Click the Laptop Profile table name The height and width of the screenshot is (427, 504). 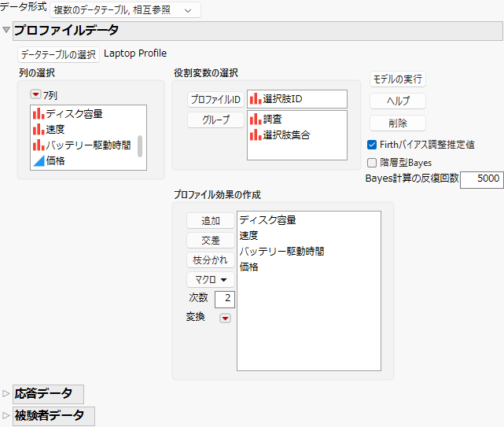point(135,53)
